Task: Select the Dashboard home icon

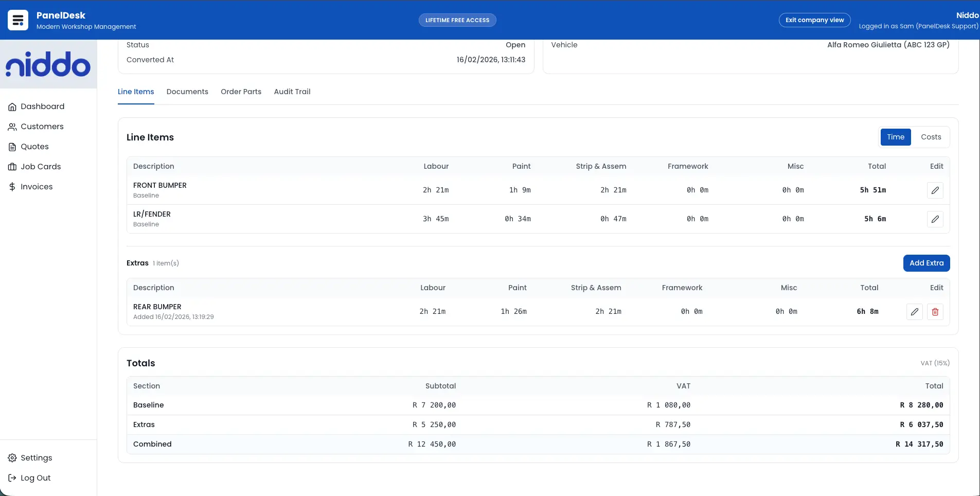Action: [x=12, y=107]
